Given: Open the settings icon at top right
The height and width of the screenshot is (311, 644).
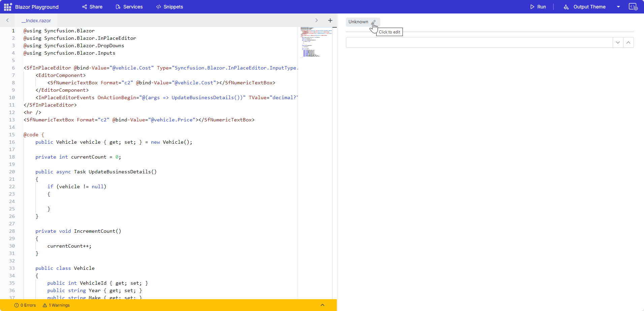Looking at the screenshot, I should (633, 7).
